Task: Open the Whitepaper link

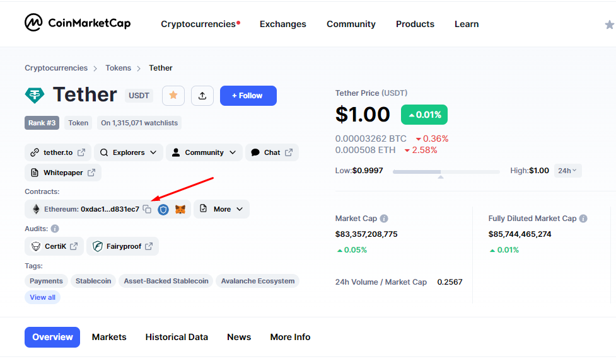Action: click(63, 173)
